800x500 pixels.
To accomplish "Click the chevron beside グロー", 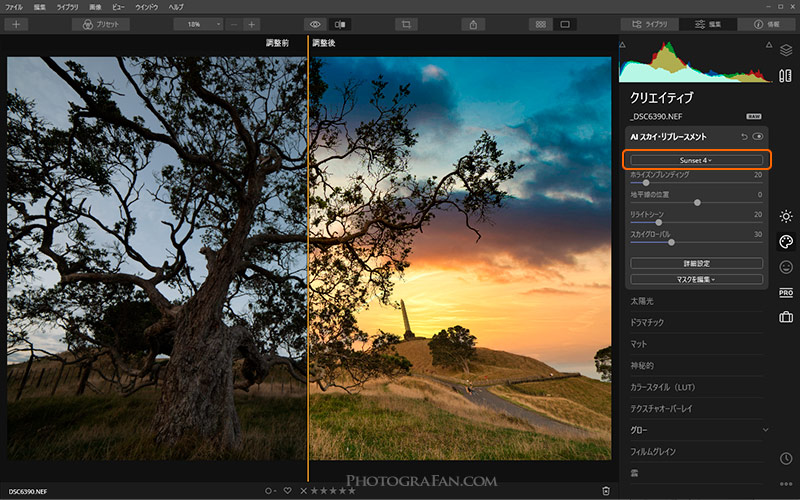I will 765,430.
